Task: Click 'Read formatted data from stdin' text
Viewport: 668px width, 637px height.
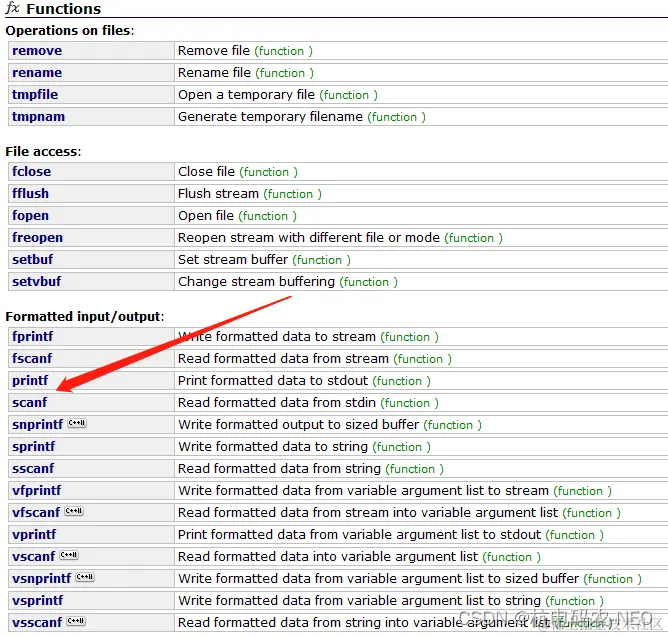Action: (277, 403)
